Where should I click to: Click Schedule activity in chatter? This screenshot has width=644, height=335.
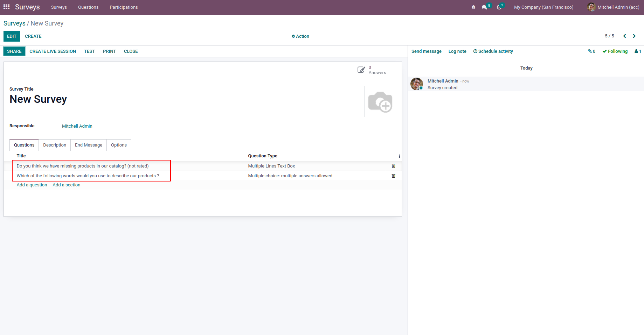(x=493, y=51)
